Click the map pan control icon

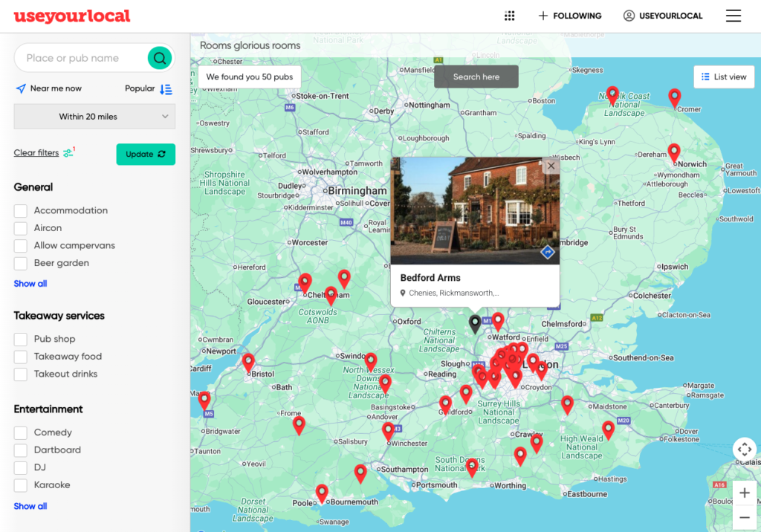pos(744,450)
